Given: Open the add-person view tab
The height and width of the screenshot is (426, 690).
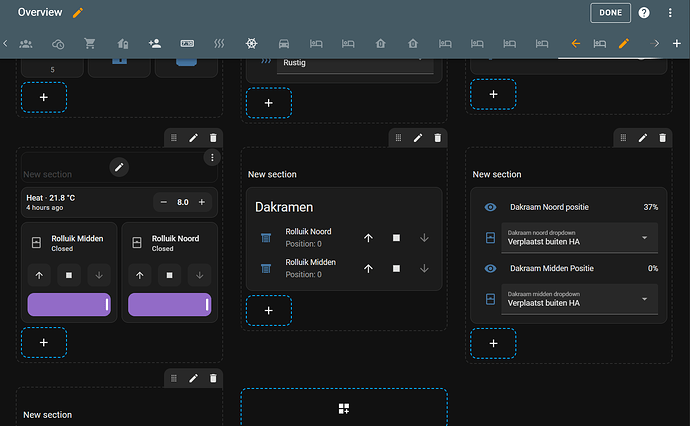Looking at the screenshot, I should (155, 43).
